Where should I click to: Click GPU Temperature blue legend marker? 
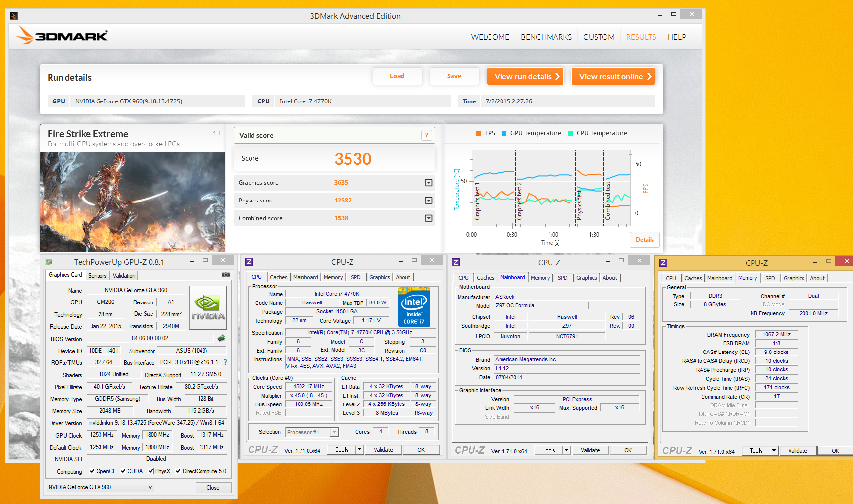504,133
